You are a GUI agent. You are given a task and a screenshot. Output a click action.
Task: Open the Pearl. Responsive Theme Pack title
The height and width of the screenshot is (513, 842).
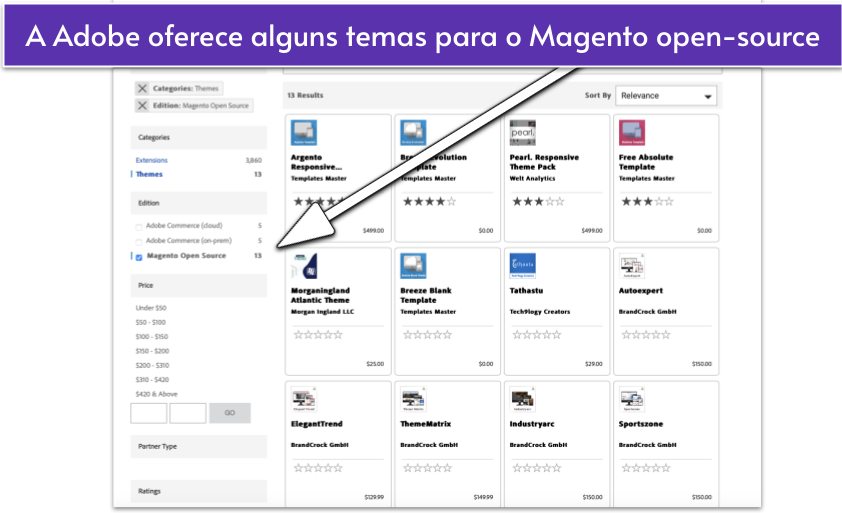point(544,162)
